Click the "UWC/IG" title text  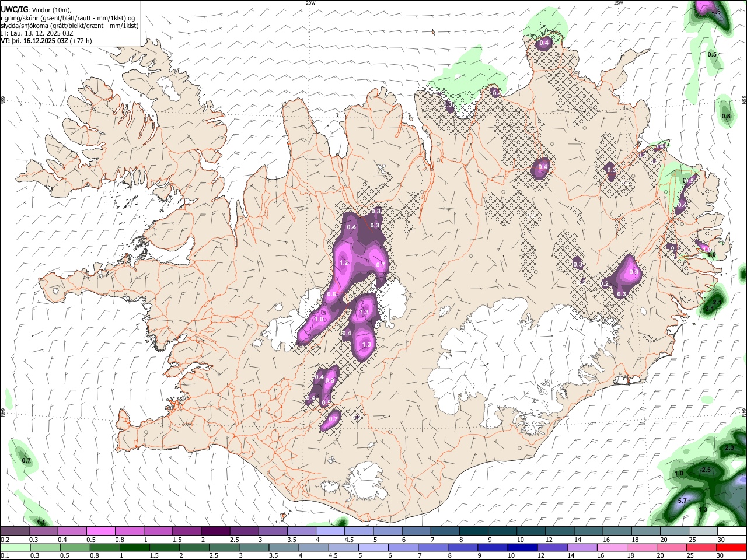13,9
